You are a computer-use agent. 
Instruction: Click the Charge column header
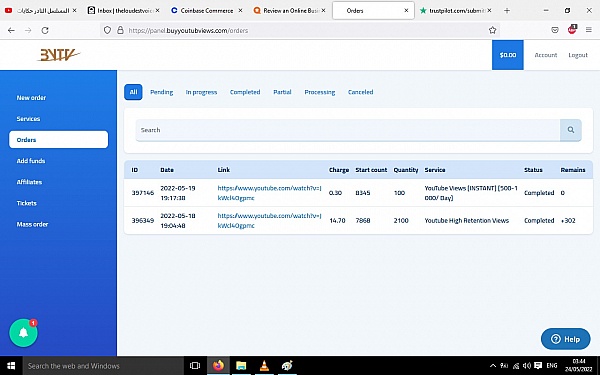pyautogui.click(x=339, y=170)
